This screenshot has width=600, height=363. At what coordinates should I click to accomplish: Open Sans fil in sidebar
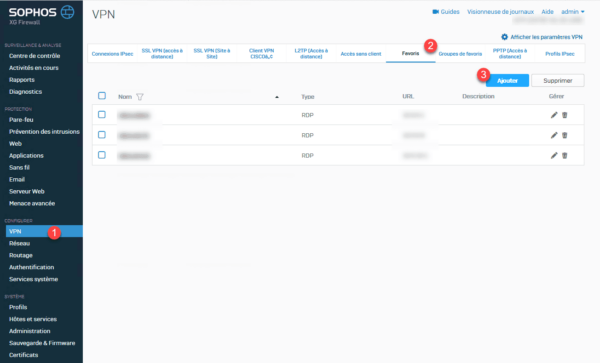coord(19,168)
